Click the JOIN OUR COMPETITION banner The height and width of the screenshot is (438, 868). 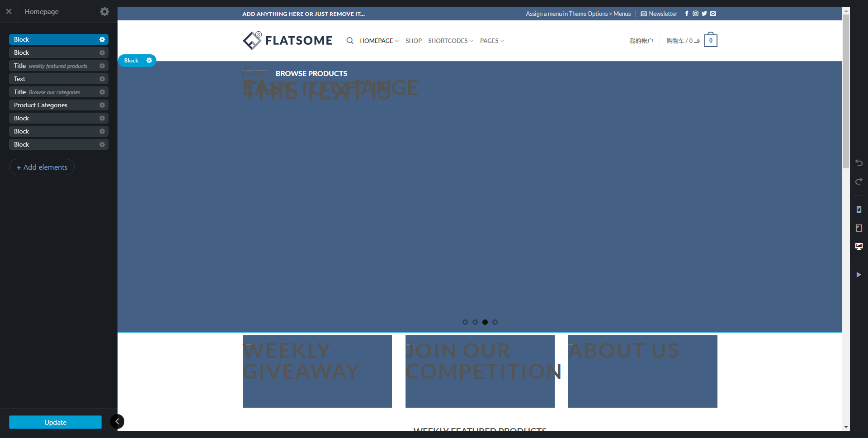tap(480, 371)
